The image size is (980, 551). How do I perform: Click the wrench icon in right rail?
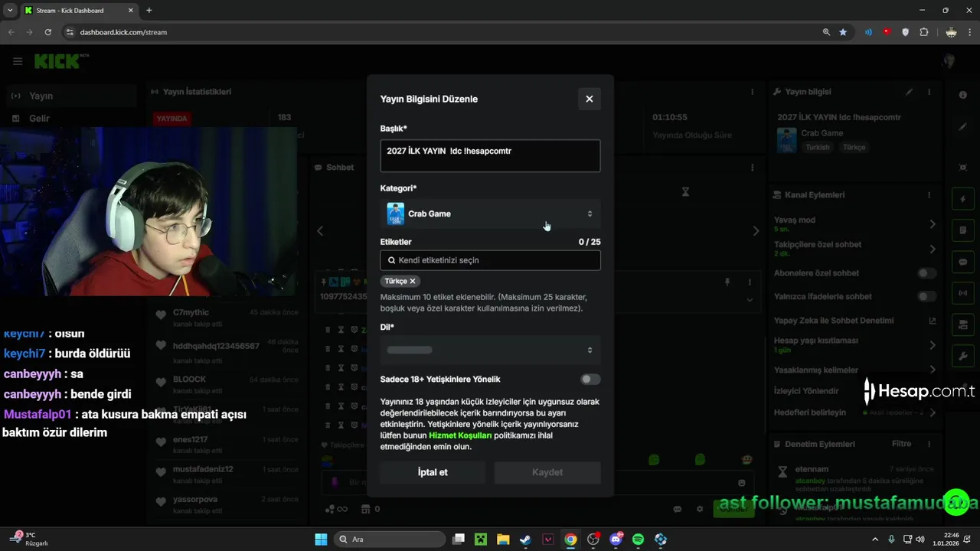(x=962, y=357)
